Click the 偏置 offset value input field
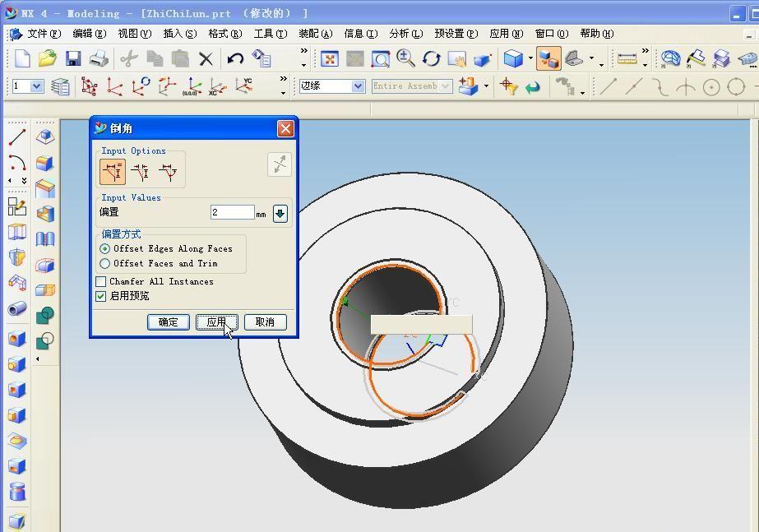Viewport: 759px width, 532px height. (232, 212)
